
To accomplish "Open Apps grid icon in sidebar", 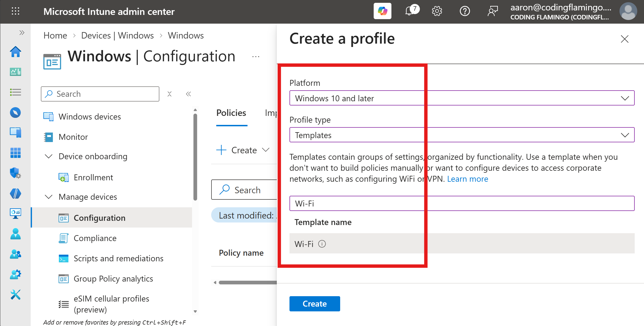I will click(x=15, y=153).
